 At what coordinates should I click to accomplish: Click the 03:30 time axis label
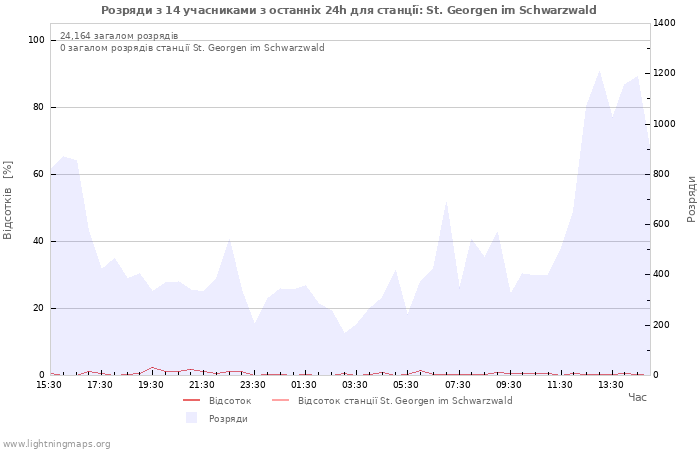pyautogui.click(x=355, y=385)
